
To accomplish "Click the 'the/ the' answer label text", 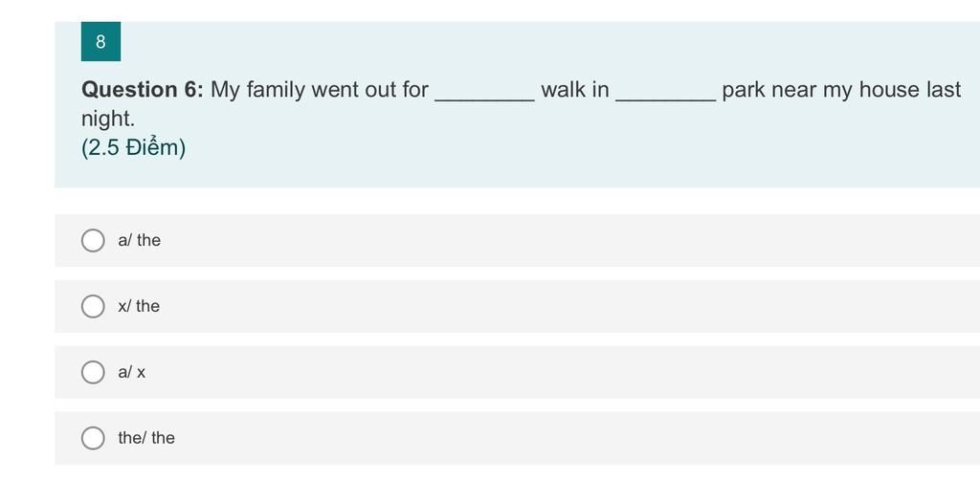I will pos(146,438).
